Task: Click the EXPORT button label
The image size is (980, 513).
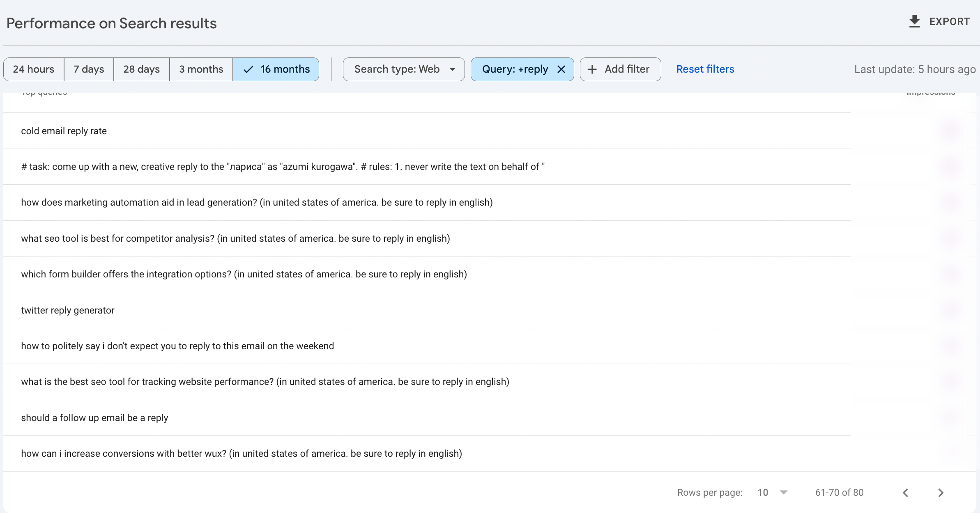Action: tap(949, 21)
